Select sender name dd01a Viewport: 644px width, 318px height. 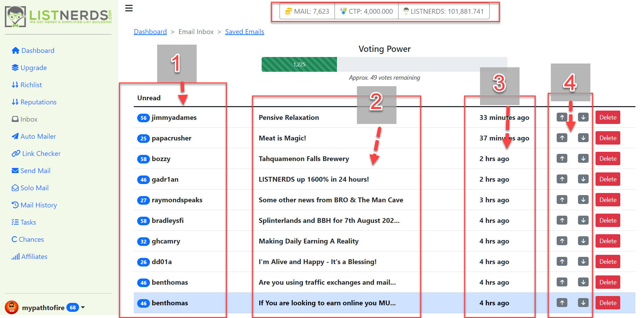[x=162, y=262]
